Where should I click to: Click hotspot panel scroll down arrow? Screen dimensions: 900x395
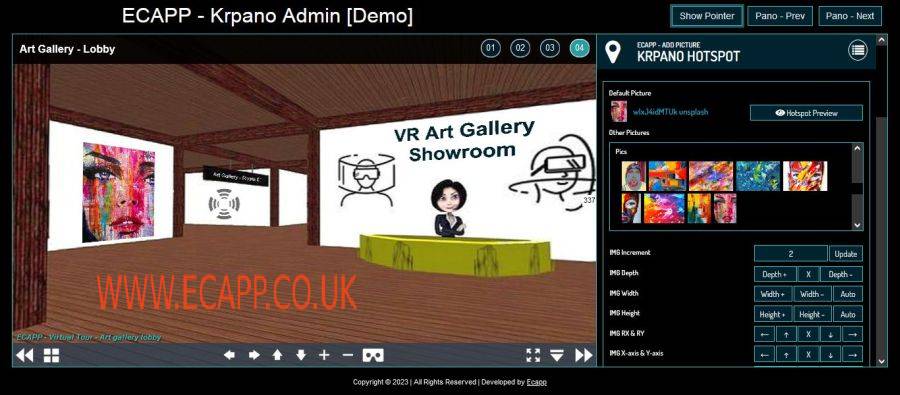882,361
